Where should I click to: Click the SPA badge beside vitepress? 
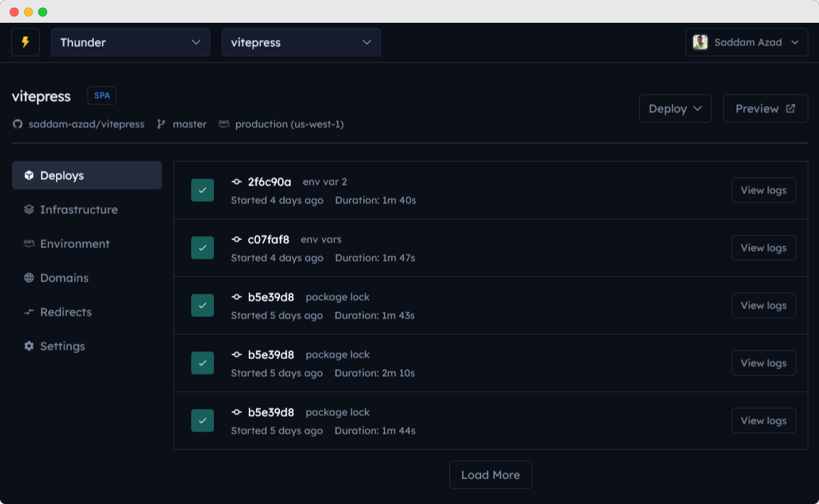[x=102, y=95]
